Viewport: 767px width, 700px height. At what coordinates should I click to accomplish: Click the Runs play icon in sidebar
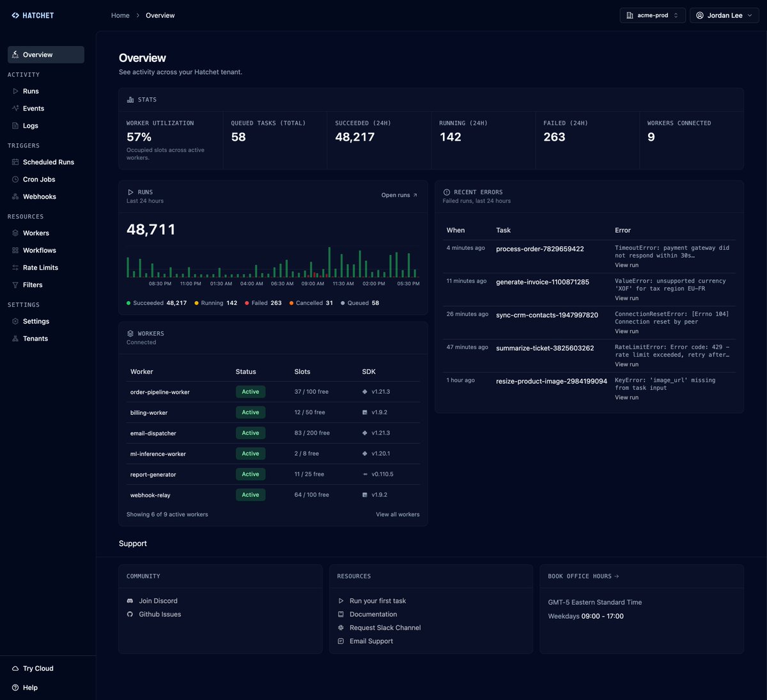click(x=15, y=91)
